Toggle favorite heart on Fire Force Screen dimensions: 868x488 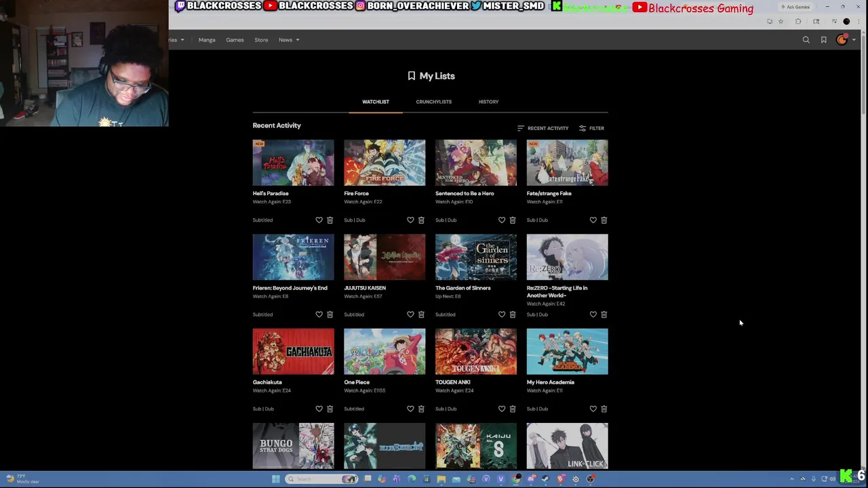tap(410, 220)
